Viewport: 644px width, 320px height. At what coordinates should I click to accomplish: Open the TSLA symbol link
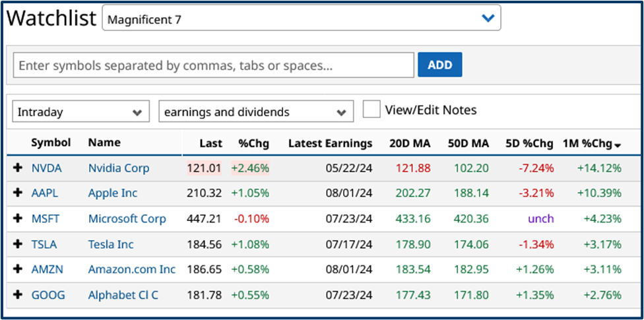click(44, 244)
